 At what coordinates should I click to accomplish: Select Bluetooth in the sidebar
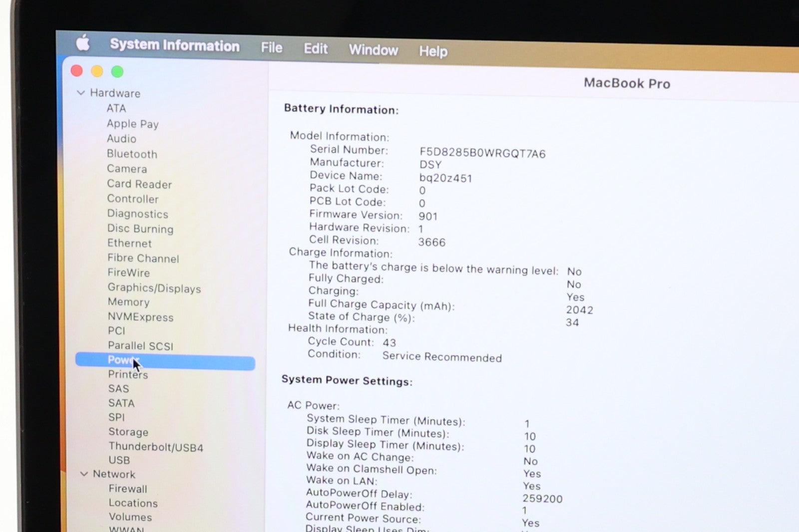click(x=132, y=154)
